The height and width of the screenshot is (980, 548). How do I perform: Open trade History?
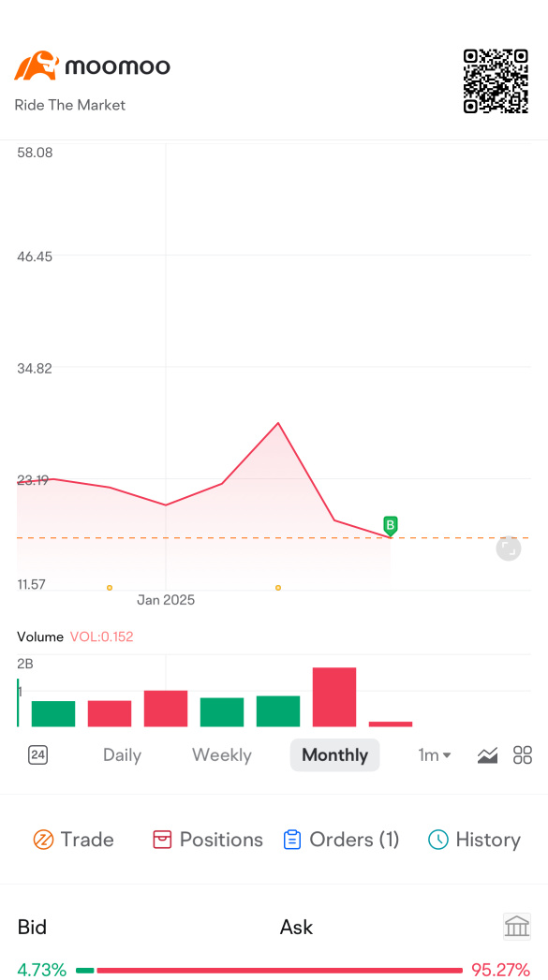[474, 840]
